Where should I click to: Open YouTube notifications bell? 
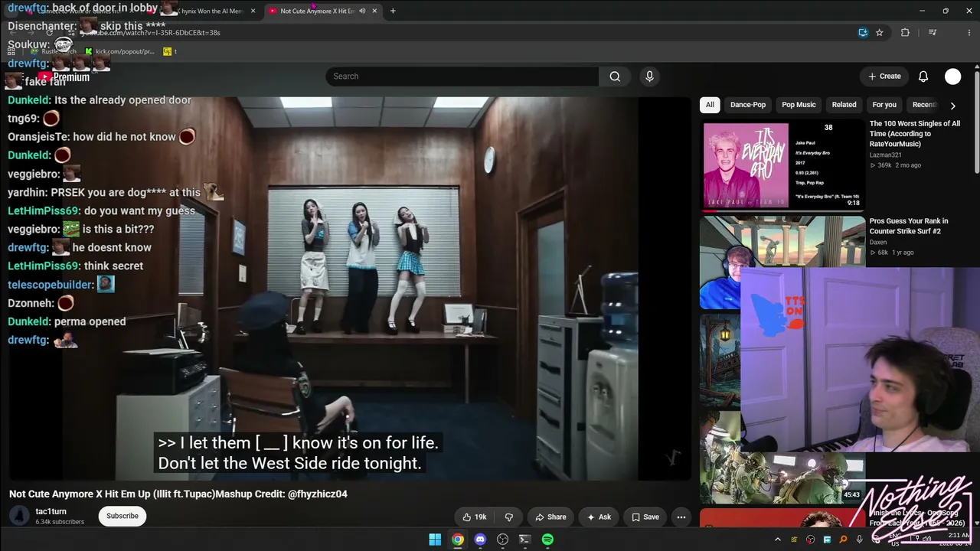[x=923, y=77]
